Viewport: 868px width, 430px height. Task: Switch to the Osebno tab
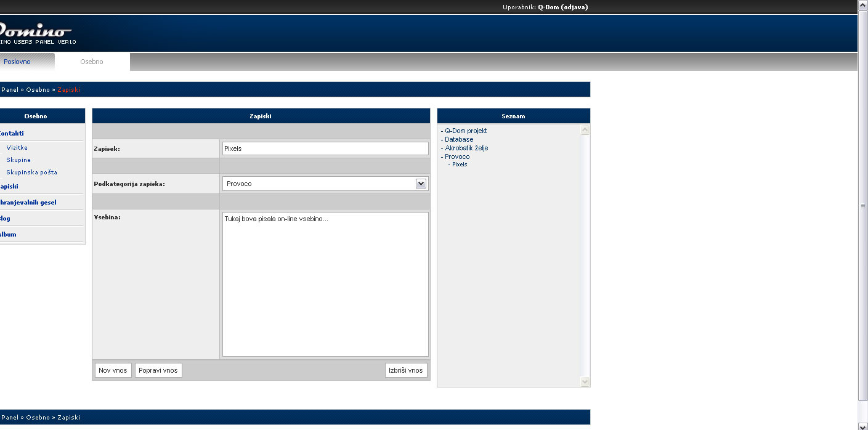(92, 62)
